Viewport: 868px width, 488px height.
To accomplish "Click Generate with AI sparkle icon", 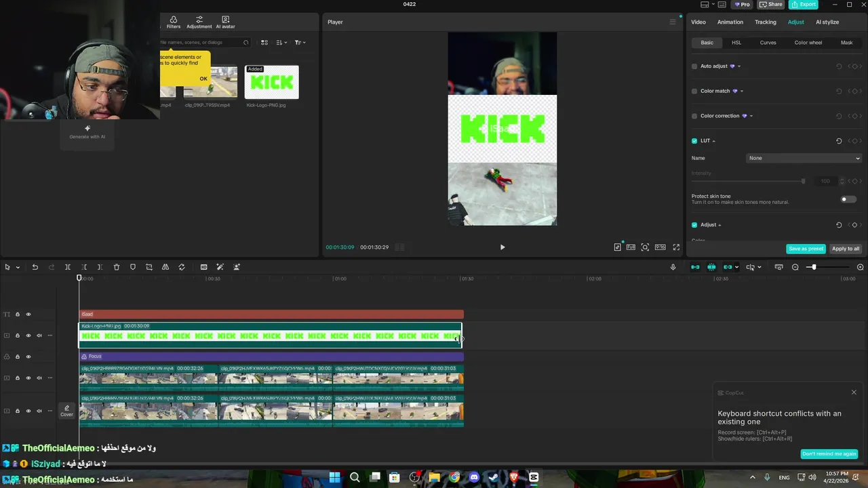I will click(87, 128).
